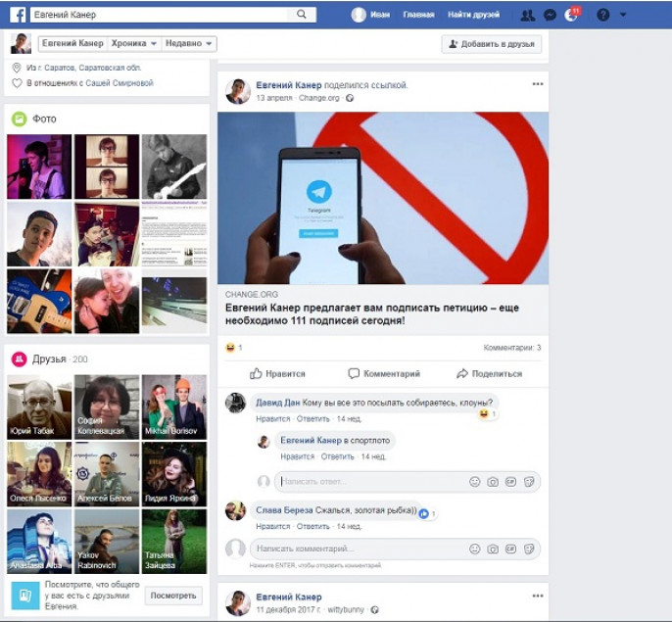Viewport: 672px width, 622px height.
Task: Open the help question mark icon
Action: tap(603, 15)
